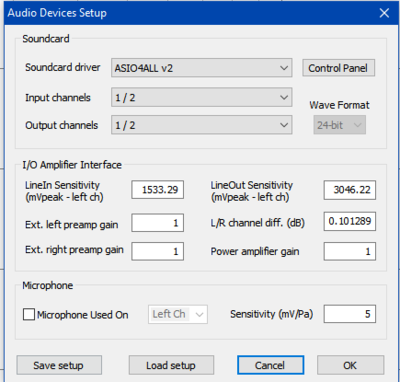The height and width of the screenshot is (382, 400).
Task: Open the Left Ch microphone channel dropdown
Action: (178, 314)
